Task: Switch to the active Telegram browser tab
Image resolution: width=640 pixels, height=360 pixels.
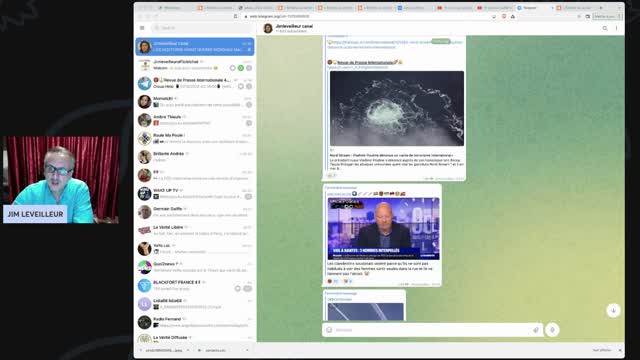Action: coord(533,8)
